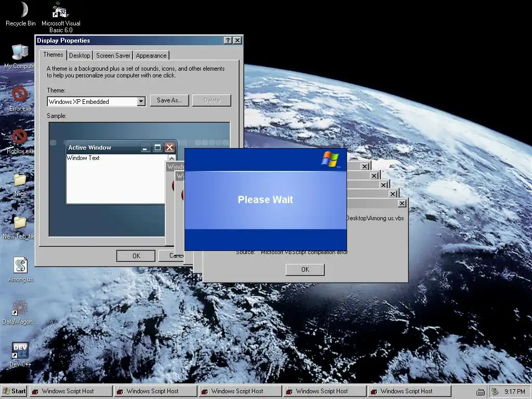The width and height of the screenshot is (532, 399).
Task: Close the frontmost Windows Script Host dialog
Action: coord(402,204)
